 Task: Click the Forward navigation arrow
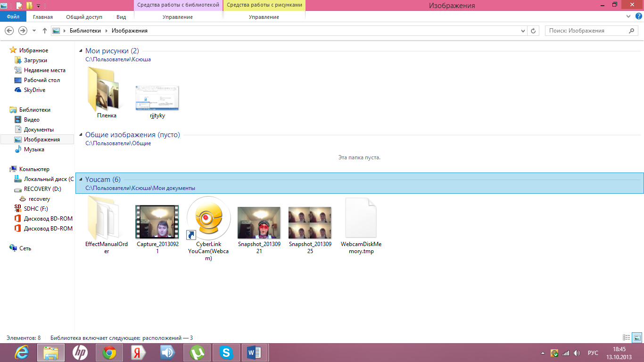(x=23, y=31)
